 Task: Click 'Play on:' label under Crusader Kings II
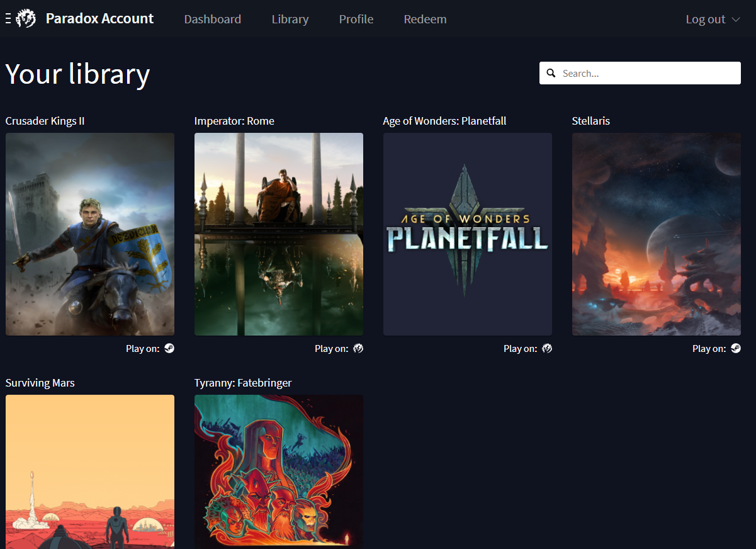click(x=143, y=348)
